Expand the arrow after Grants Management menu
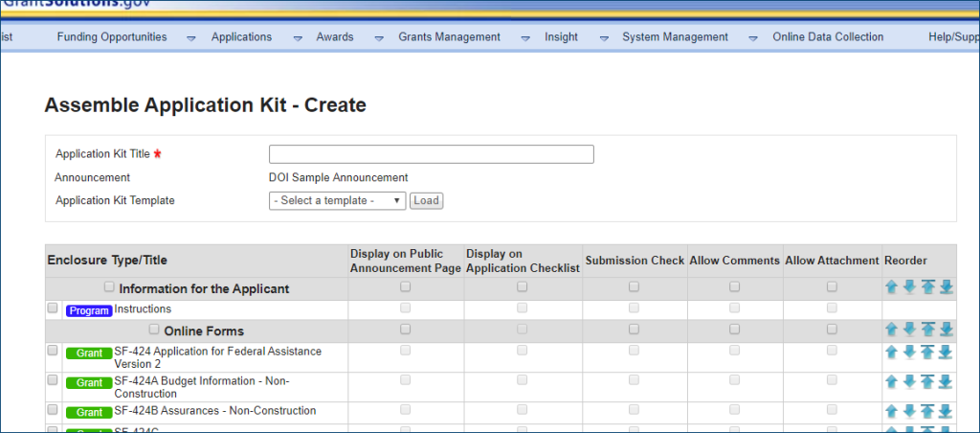This screenshot has width=980, height=433. [x=524, y=38]
